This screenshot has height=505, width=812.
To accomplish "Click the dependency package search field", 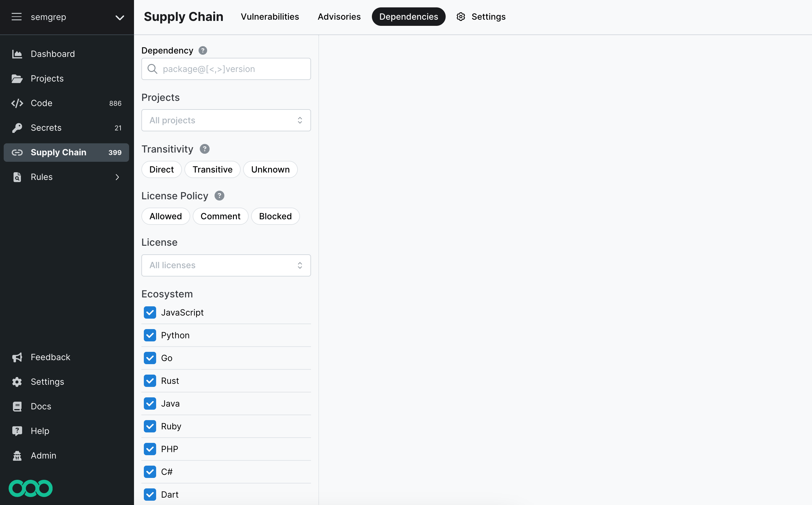I will tap(226, 69).
